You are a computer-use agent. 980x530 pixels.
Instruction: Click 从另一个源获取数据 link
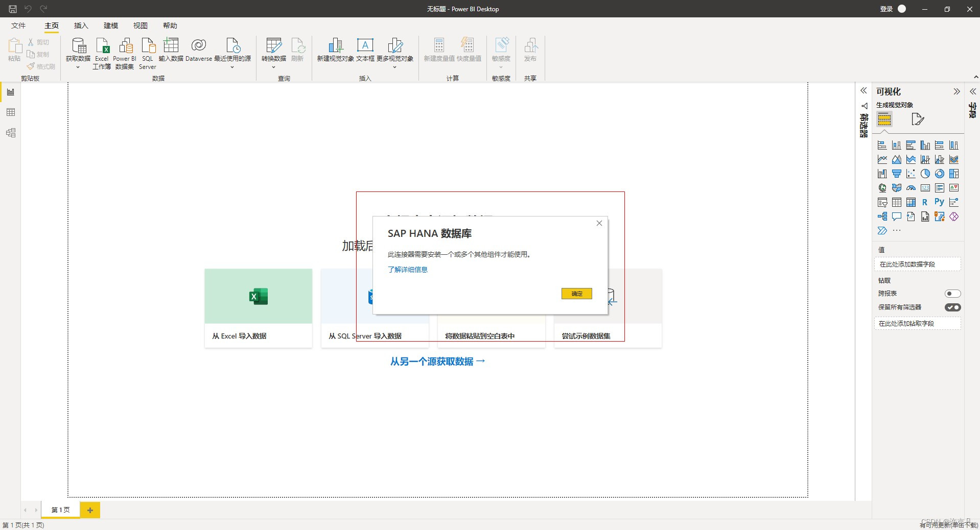coord(437,362)
